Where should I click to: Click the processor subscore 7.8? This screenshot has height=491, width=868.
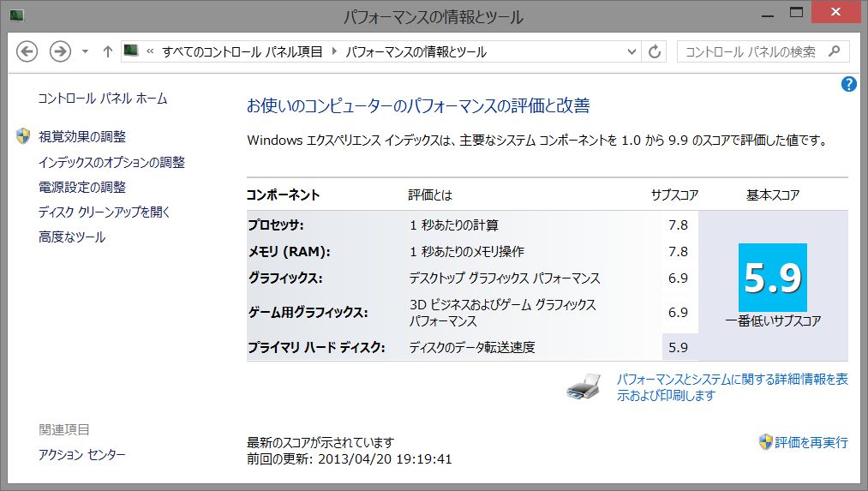click(678, 225)
